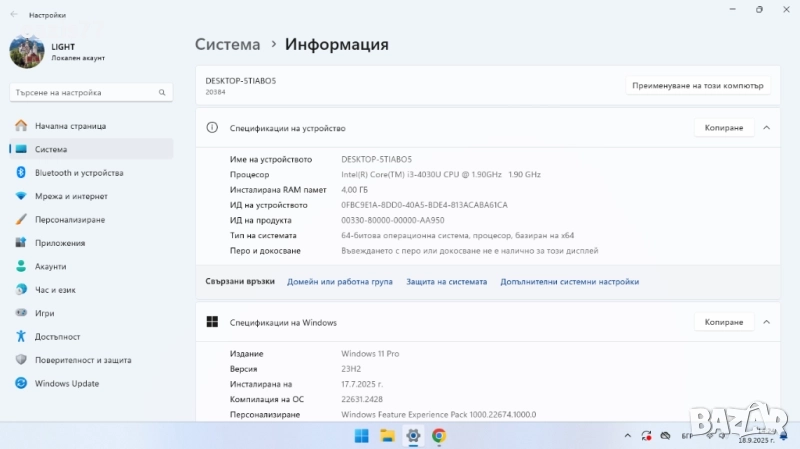The image size is (800, 449).
Task: Click the Windows Update icon
Action: pyautogui.click(x=20, y=383)
